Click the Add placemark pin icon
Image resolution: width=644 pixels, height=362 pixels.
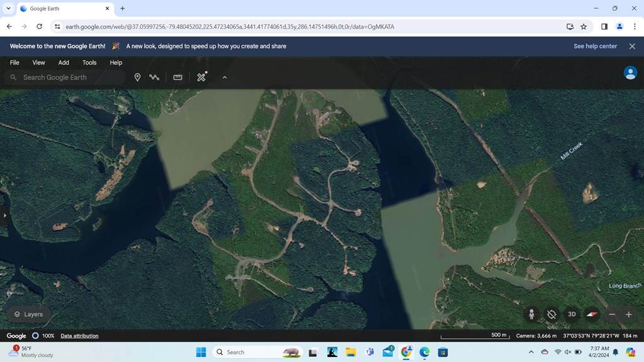(x=137, y=77)
